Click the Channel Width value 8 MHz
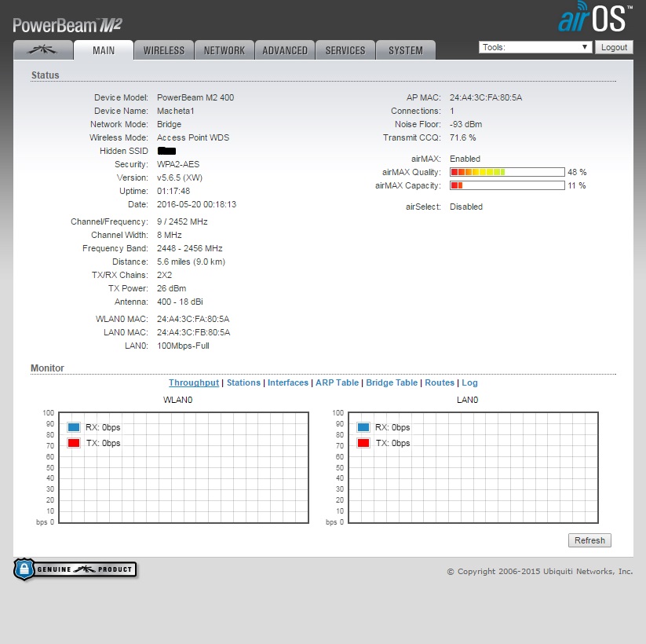Screen dimensions: 646x644 (x=170, y=235)
